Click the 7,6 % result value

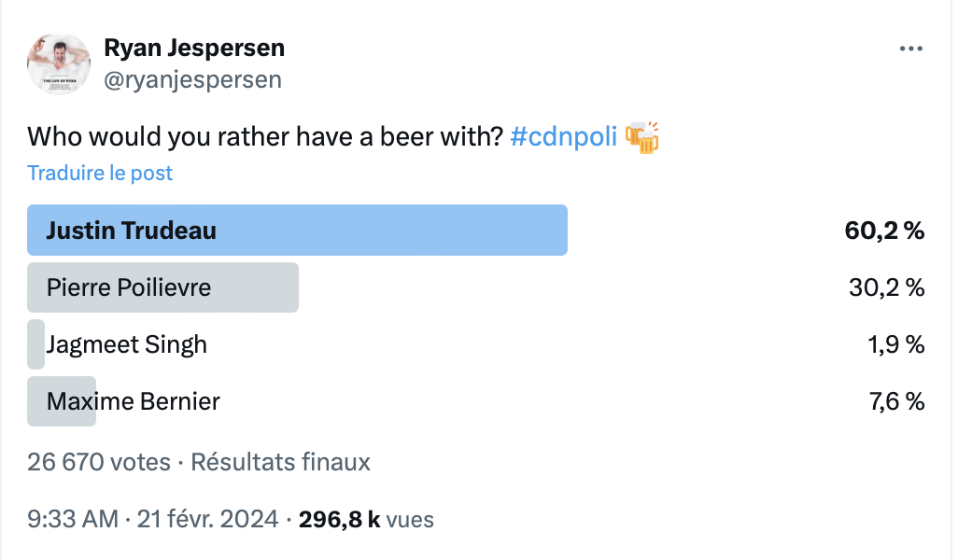click(896, 402)
